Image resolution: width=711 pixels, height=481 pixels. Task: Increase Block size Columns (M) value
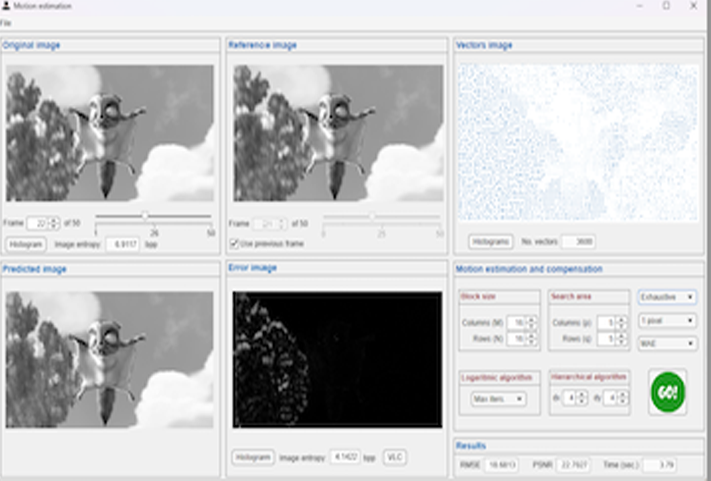[x=532, y=320]
